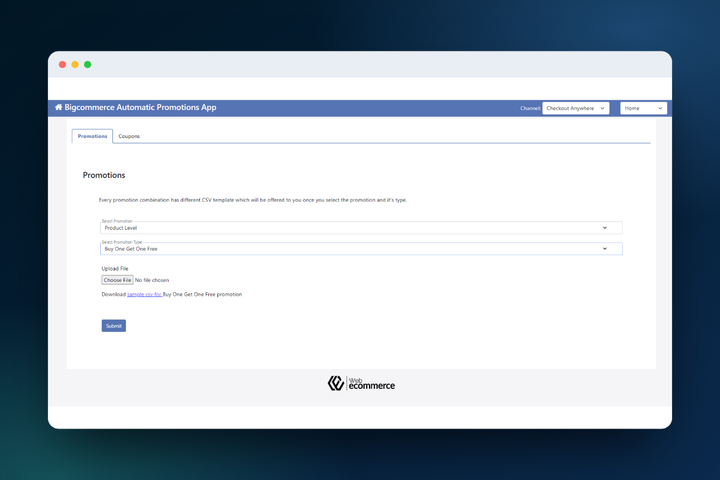The height and width of the screenshot is (480, 720).
Task: Click the yellow minimize window dot
Action: (75, 65)
